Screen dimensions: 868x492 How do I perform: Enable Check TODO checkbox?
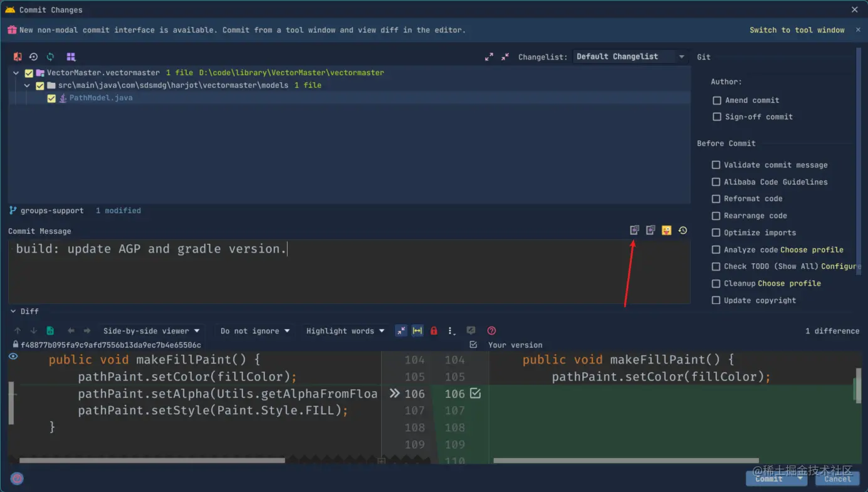(716, 266)
